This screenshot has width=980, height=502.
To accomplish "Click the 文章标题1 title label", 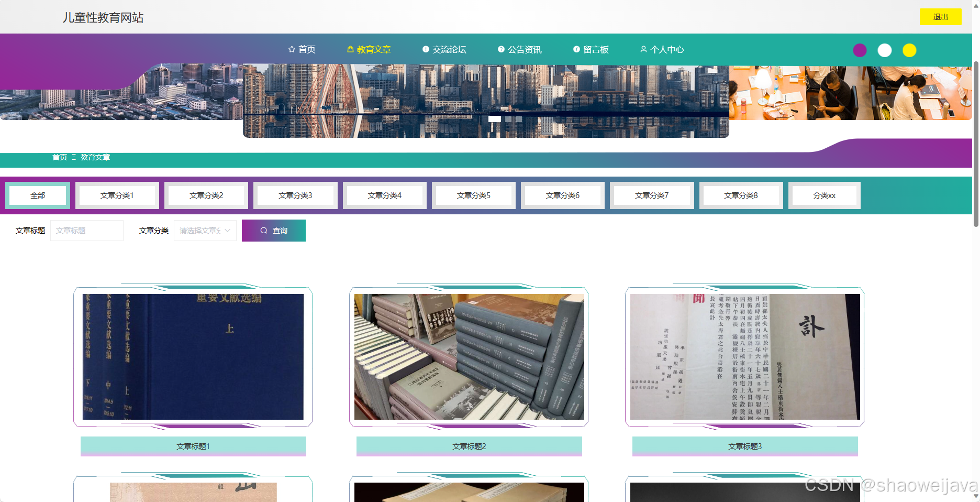I will (193, 446).
